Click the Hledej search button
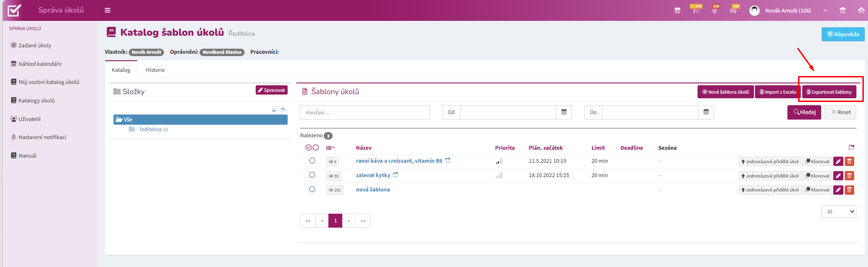The width and height of the screenshot is (868, 267). 804,112
